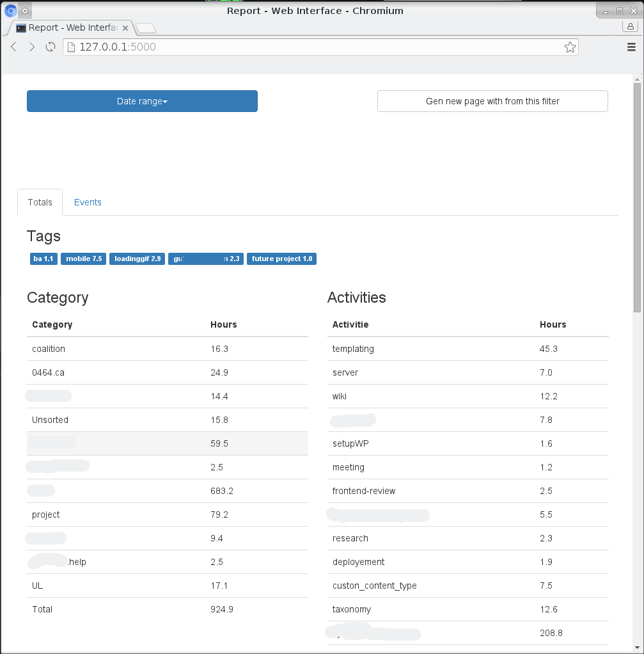Go back with the browser back arrow
The image size is (644, 654).
click(x=13, y=47)
